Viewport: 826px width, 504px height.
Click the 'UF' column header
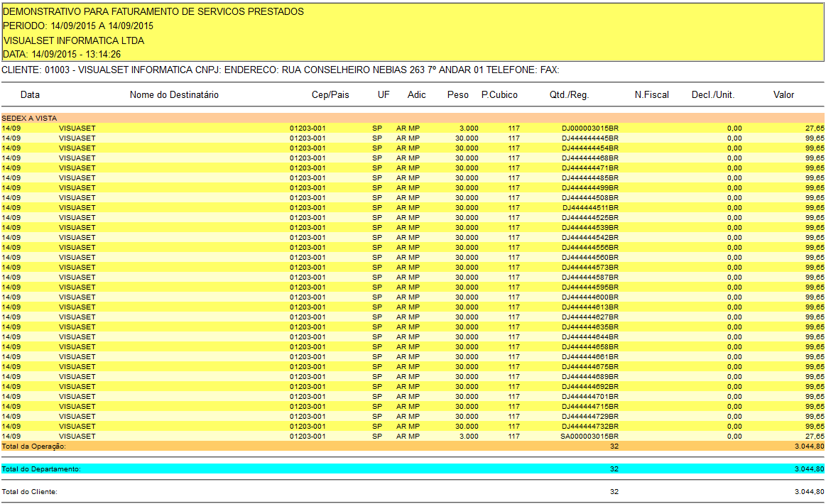pos(384,95)
